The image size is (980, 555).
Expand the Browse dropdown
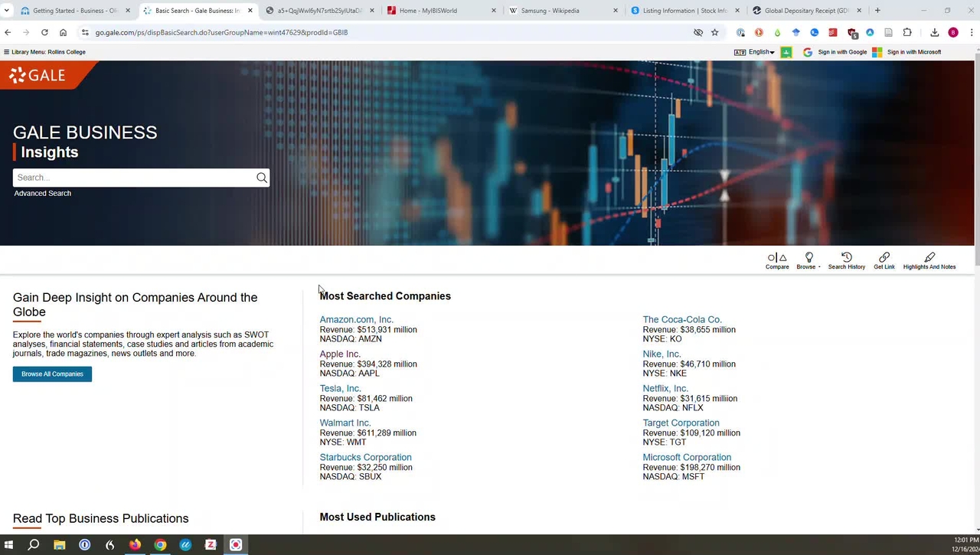[808, 261]
